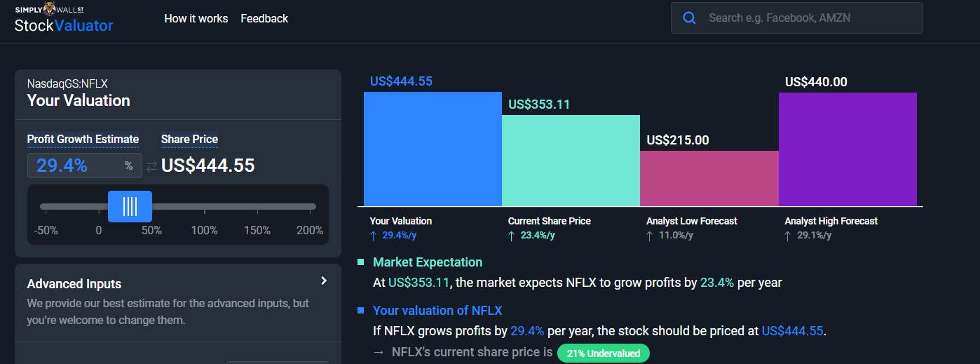Click the Analyst High Forecast axis label
This screenshot has height=364, width=980.
tap(831, 221)
